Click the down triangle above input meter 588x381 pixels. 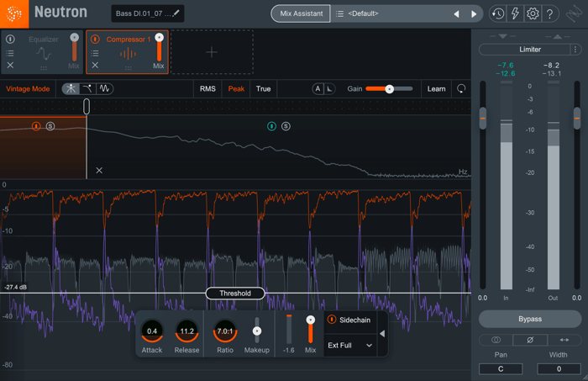[503, 36]
